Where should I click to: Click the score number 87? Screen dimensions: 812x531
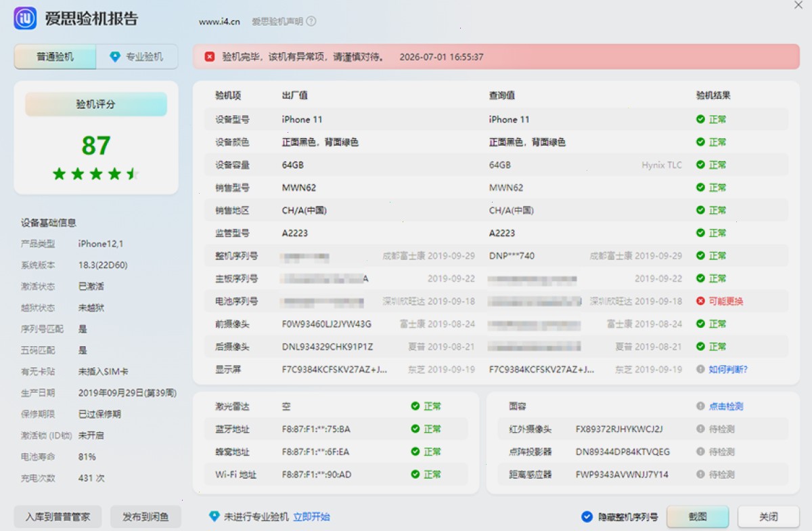point(96,146)
